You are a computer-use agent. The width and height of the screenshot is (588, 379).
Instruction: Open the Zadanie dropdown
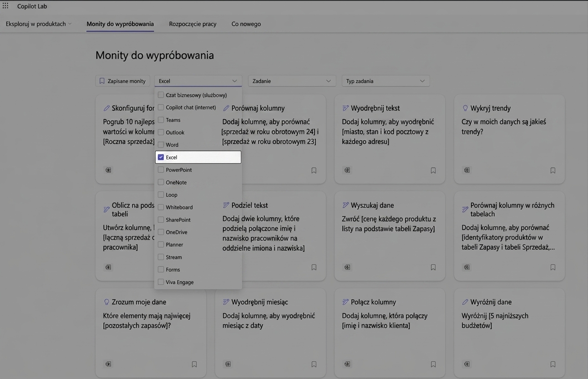[x=292, y=81]
